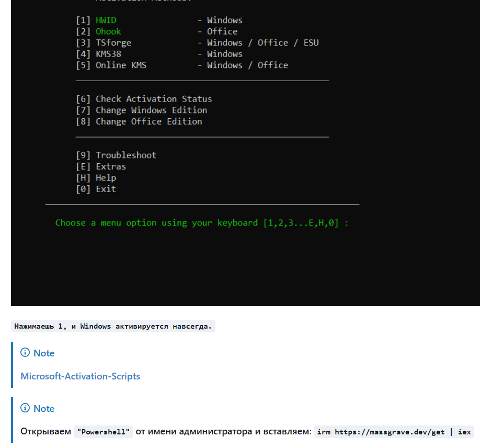This screenshot has width=480, height=448.
Task: Click the '[9] Troubleshoot' line
Action: 116,155
